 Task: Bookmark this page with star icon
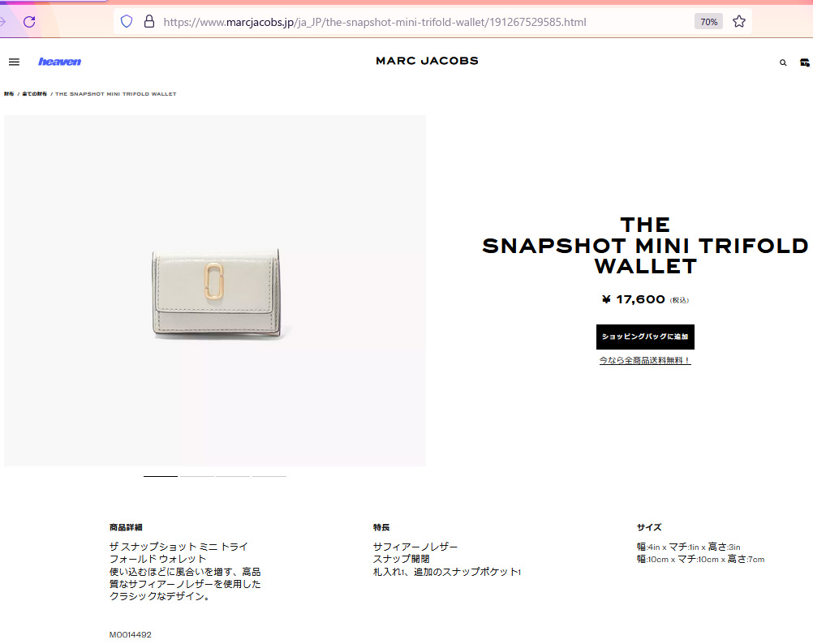click(x=739, y=22)
